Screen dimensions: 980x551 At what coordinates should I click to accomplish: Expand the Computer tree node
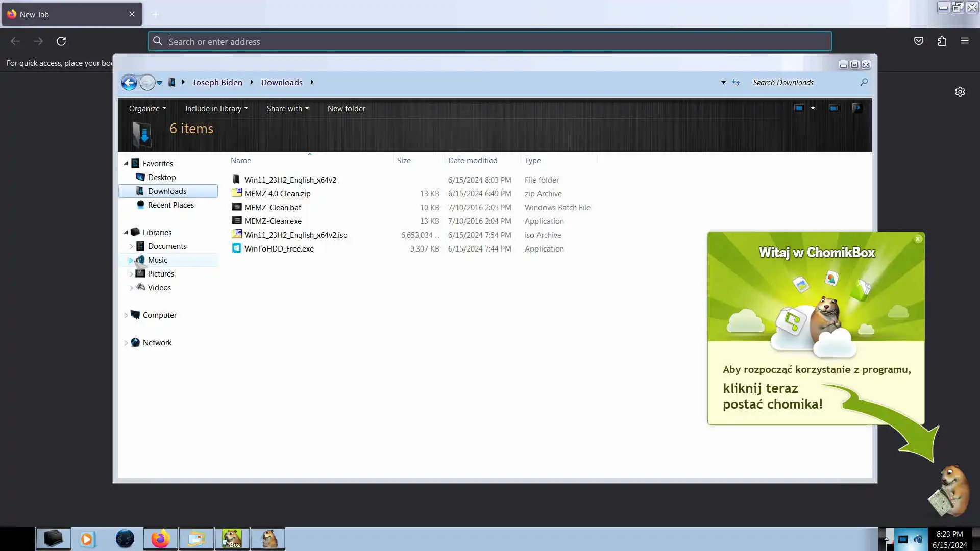(126, 315)
